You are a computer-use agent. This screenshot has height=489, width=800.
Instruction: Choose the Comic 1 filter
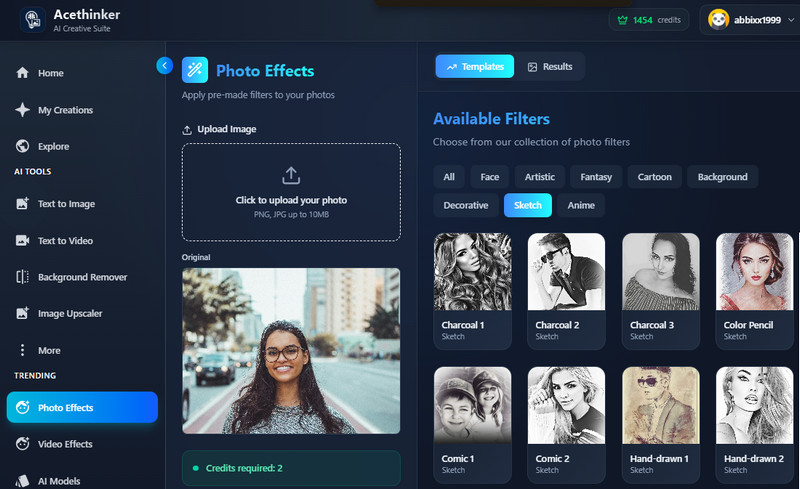pyautogui.click(x=472, y=425)
